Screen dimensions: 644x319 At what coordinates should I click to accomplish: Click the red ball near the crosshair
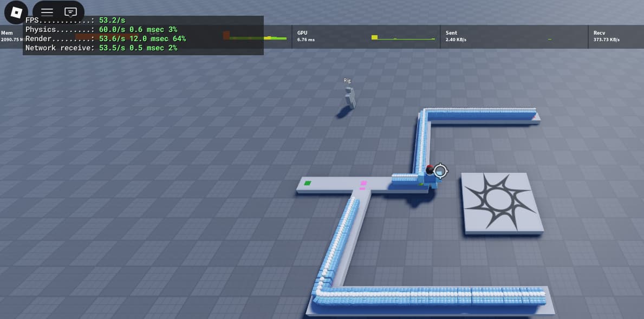(430, 168)
